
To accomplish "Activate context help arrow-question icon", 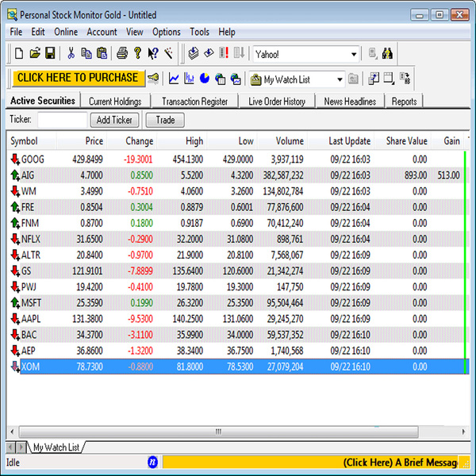I will click(x=153, y=53).
